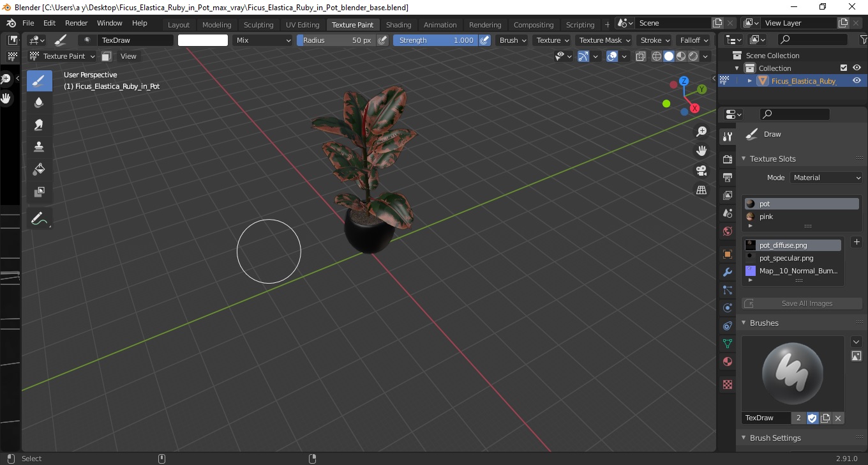The height and width of the screenshot is (465, 868).
Task: Switch to the Shading workspace tab
Action: [399, 25]
